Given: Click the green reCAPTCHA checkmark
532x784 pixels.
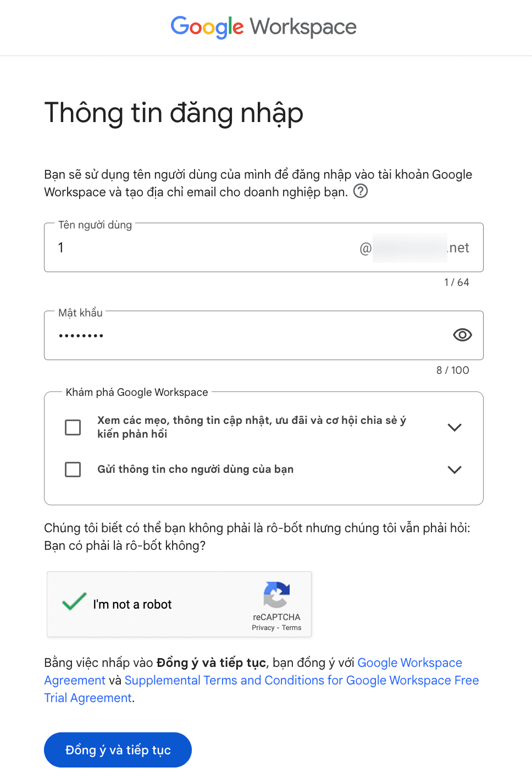Looking at the screenshot, I should coord(74,601).
